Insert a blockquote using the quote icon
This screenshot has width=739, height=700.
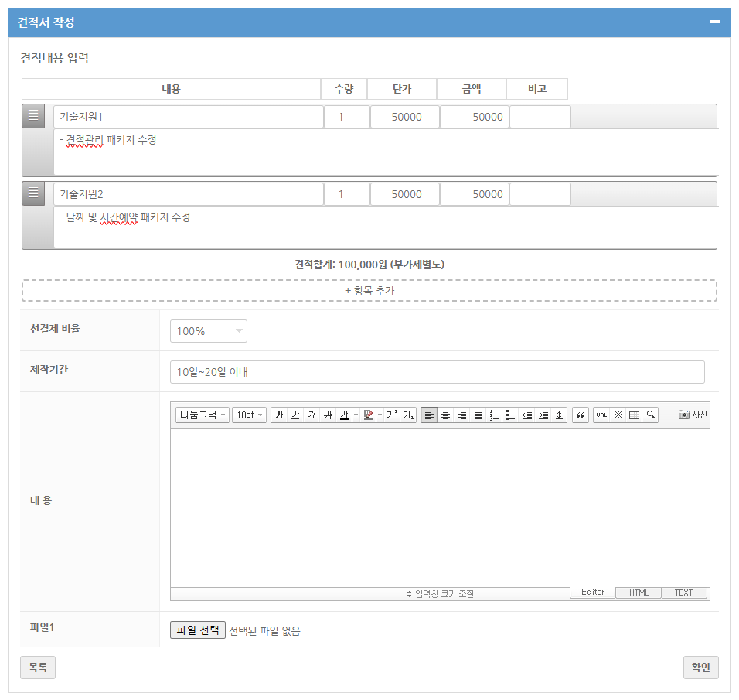pyautogui.click(x=581, y=415)
